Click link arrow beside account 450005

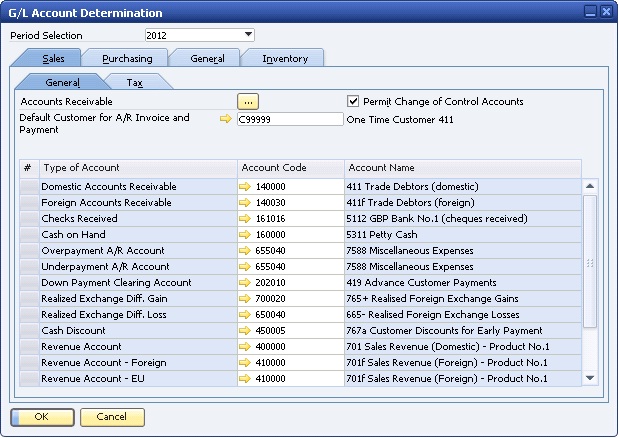(245, 330)
